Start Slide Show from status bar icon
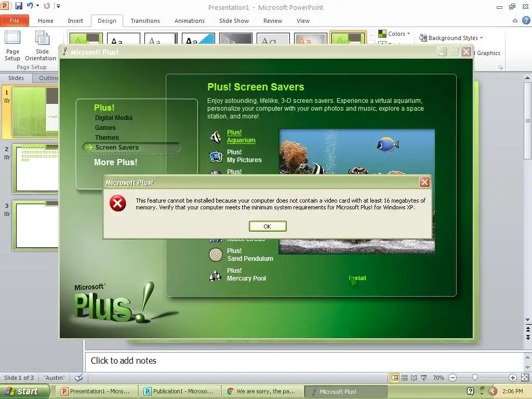The width and height of the screenshot is (532, 399). click(x=424, y=378)
